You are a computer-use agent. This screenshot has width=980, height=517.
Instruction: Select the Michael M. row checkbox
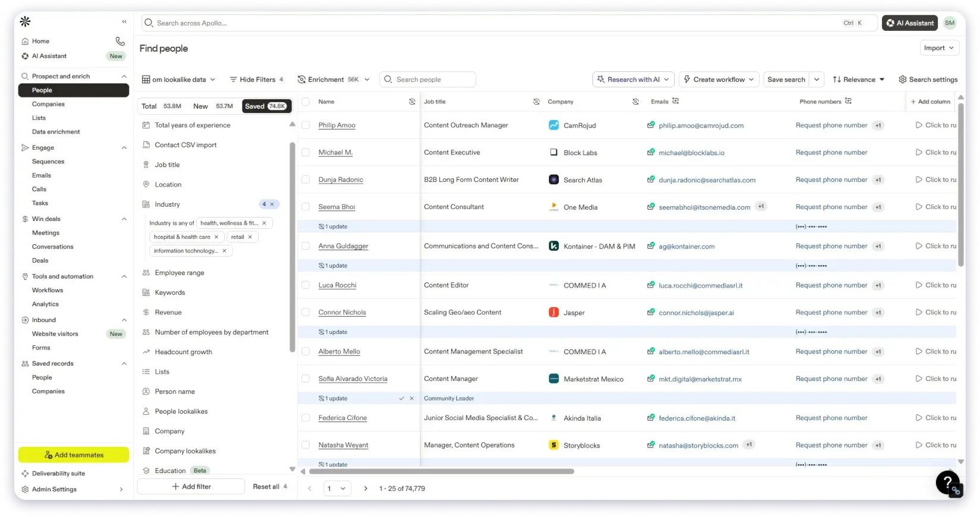coord(306,152)
